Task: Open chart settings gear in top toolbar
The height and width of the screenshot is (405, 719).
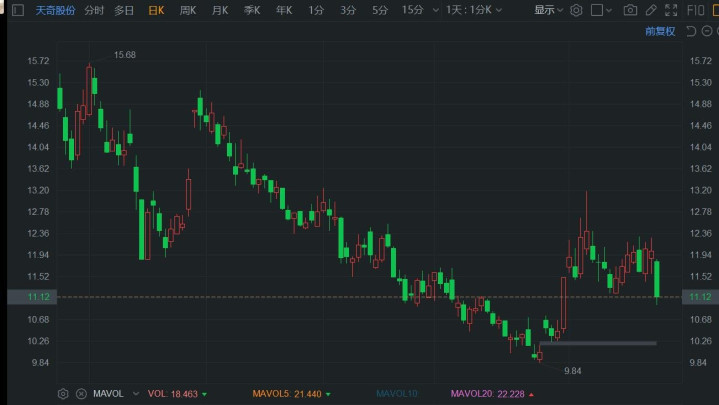Action: pos(576,10)
